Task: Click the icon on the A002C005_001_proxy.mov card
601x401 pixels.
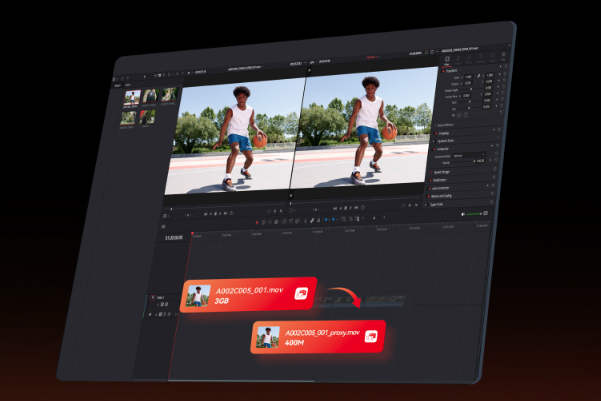Action: [370, 338]
